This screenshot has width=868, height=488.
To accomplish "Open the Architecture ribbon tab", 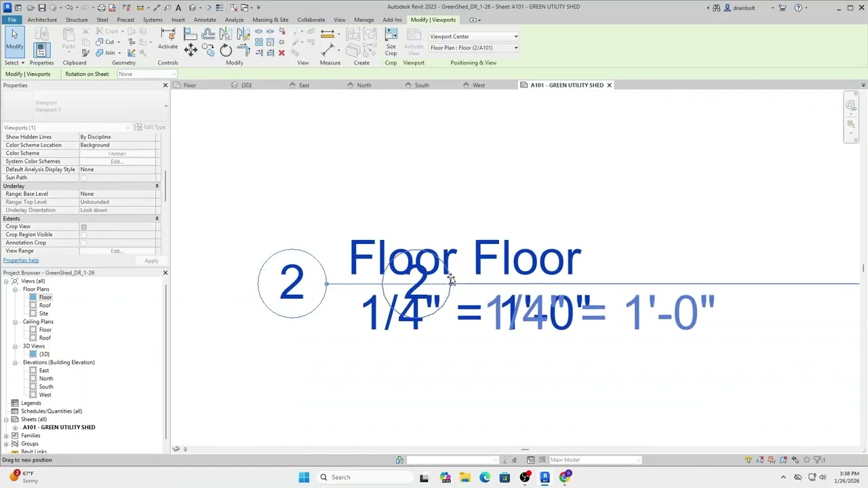I will point(42,20).
